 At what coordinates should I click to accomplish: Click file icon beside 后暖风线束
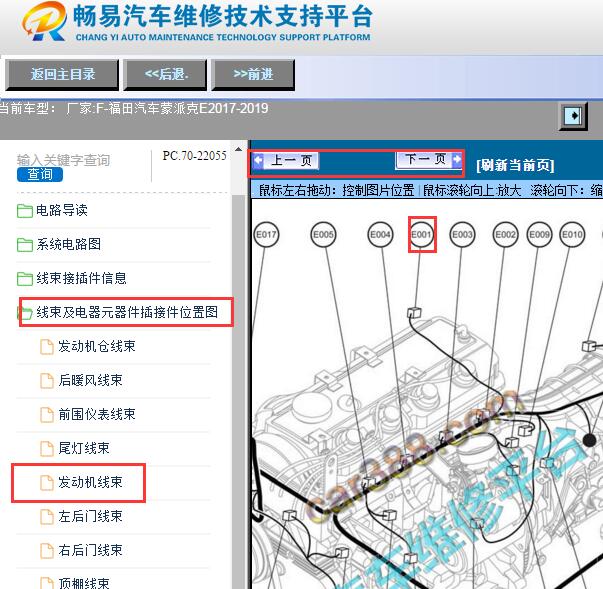point(47,380)
